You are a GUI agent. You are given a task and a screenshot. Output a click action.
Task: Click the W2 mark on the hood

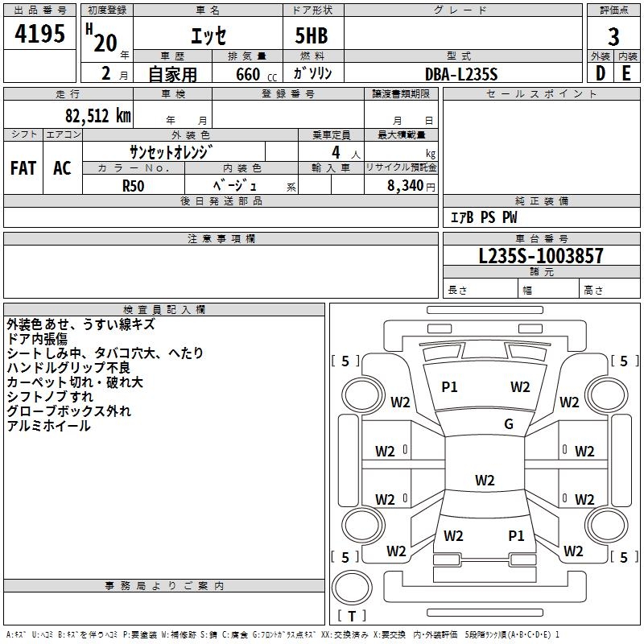(520, 387)
